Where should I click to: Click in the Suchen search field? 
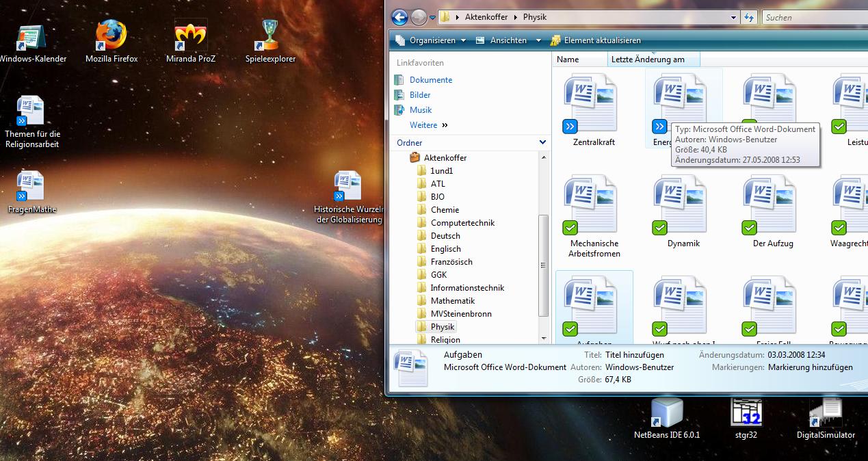click(x=814, y=18)
